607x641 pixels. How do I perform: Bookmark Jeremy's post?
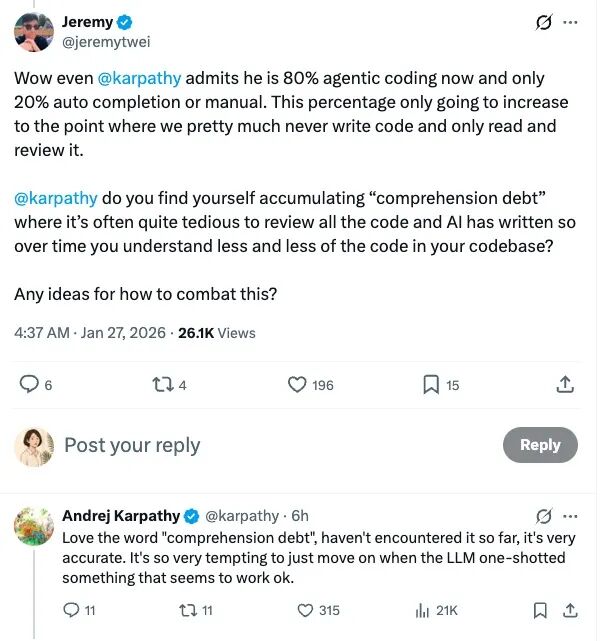coord(431,384)
